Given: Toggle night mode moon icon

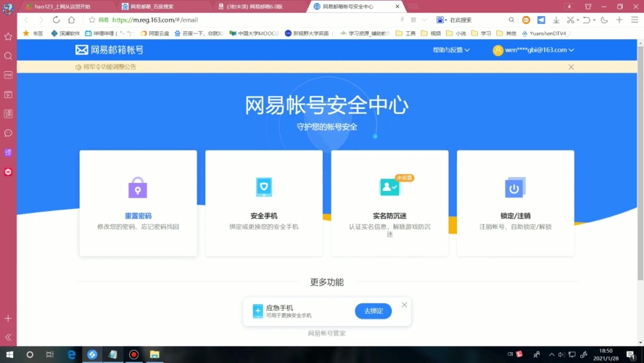Looking at the screenshot, I should tap(604, 20).
